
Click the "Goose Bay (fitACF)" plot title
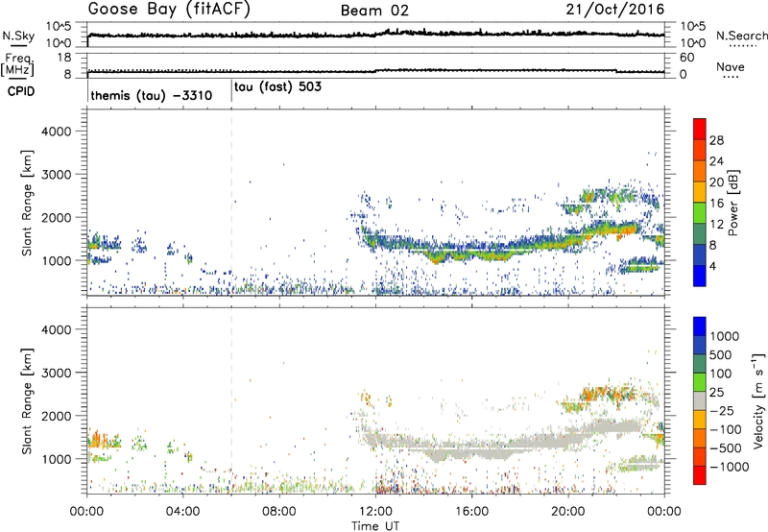[x=169, y=10]
